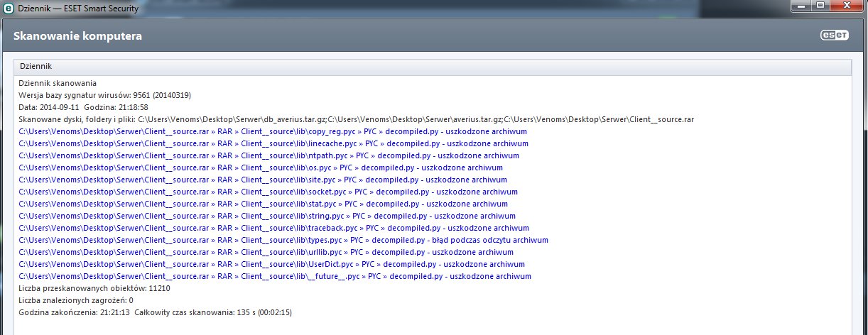Maximize the Dziennik window
Screen dimensions: 868x335
click(x=820, y=6)
